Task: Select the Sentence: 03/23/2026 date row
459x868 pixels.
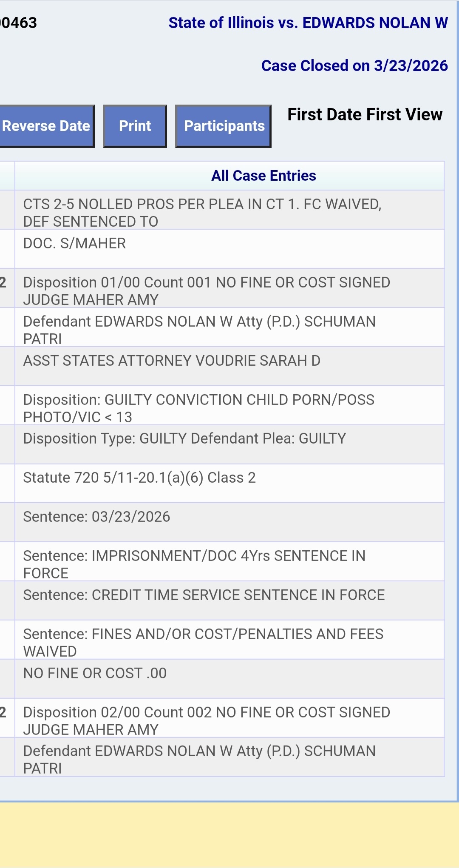Action: 96,517
